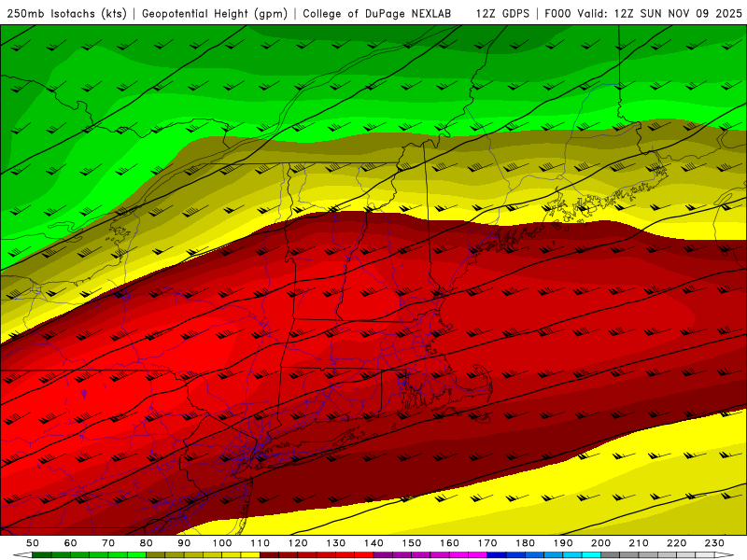The image size is (747, 560).
Task: Click the '180' color bar label
Action: 526,543
